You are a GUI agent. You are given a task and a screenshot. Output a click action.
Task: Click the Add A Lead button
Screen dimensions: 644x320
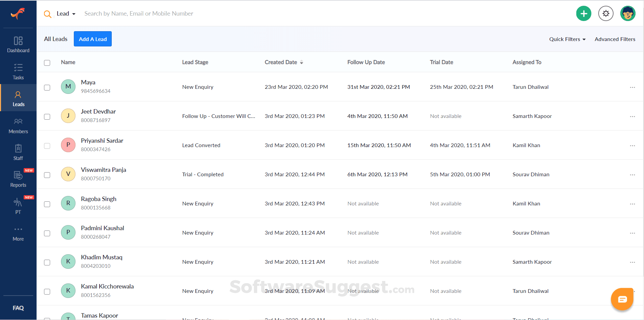(x=93, y=39)
